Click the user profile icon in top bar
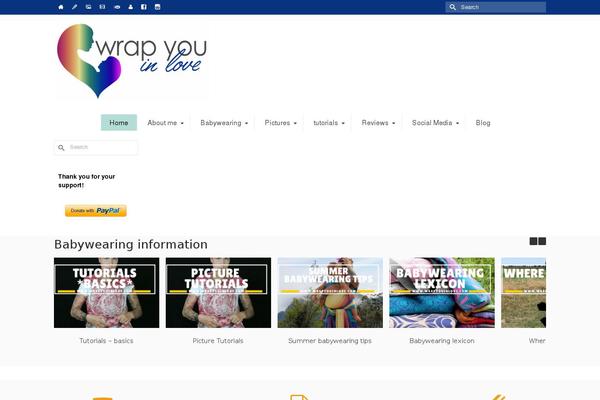Screen dimensions: 600x400 coord(130,7)
